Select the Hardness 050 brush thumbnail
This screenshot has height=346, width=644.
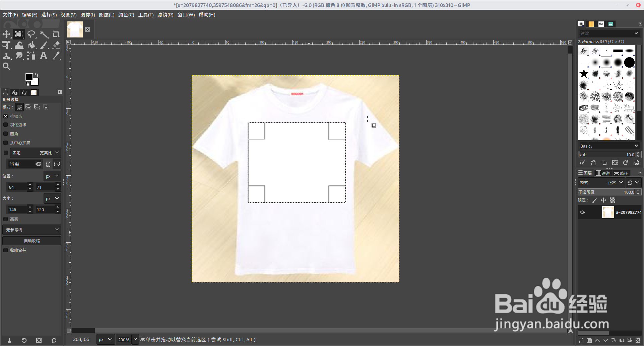click(606, 62)
